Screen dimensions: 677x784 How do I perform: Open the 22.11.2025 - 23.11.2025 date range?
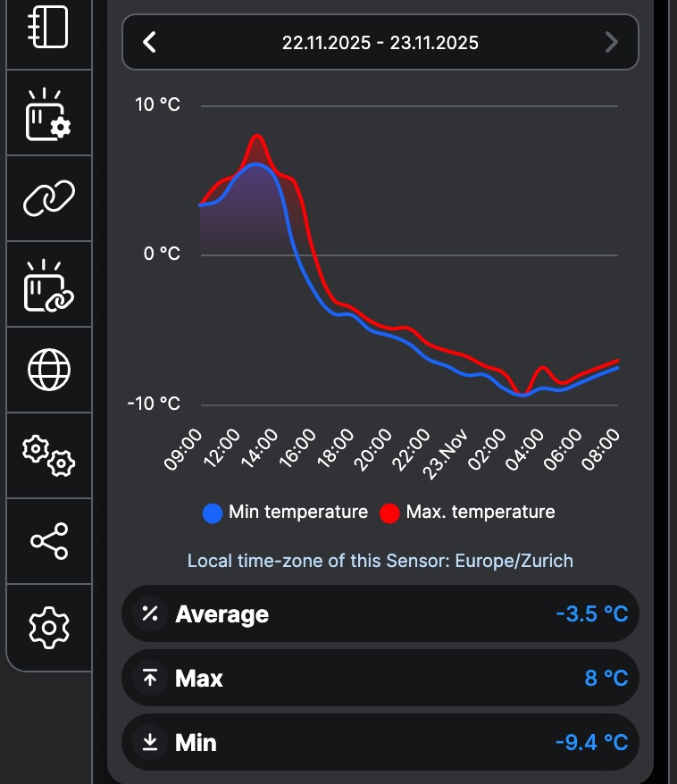tap(380, 42)
